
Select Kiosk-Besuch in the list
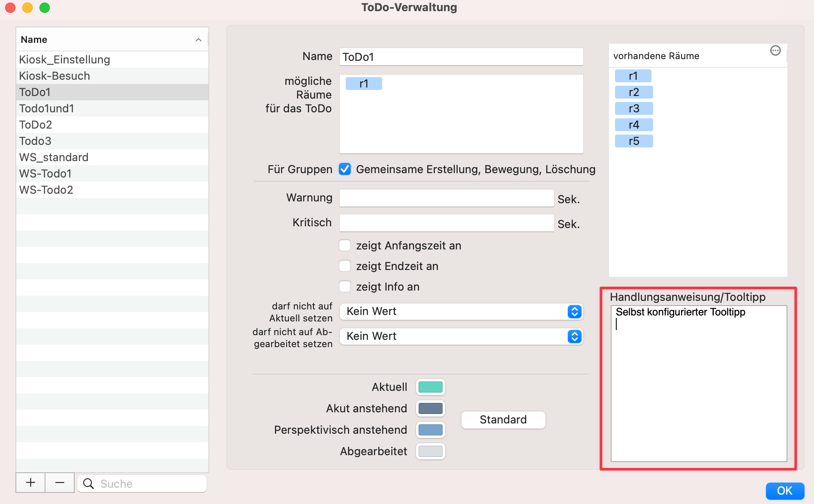coord(112,76)
